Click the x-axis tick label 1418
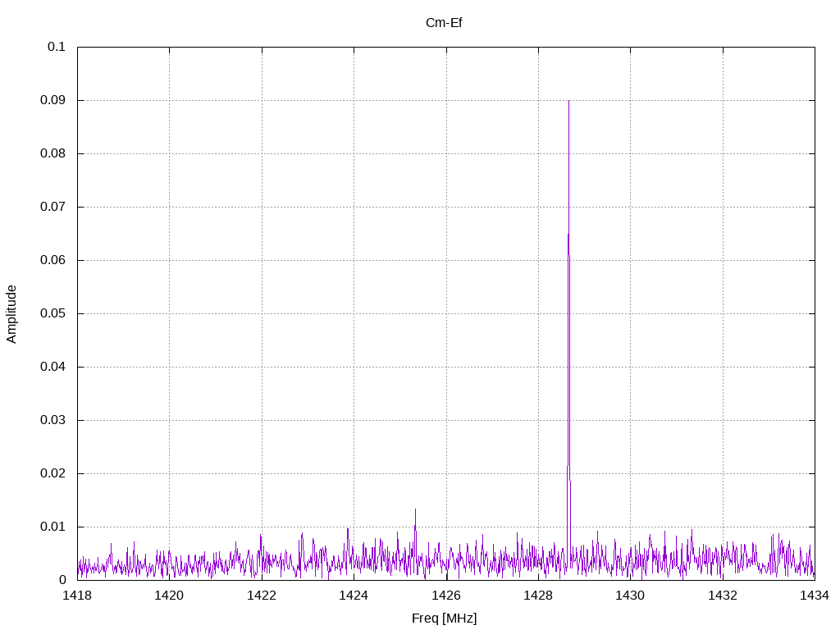The width and height of the screenshot is (840, 630). (x=77, y=596)
